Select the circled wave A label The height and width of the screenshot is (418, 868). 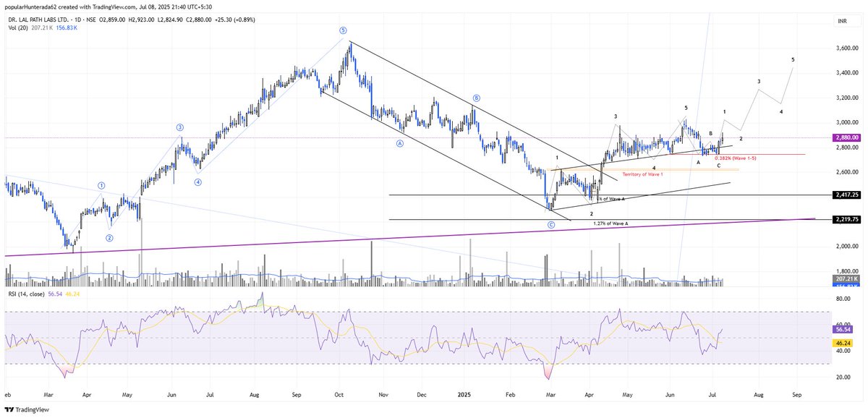pos(399,143)
